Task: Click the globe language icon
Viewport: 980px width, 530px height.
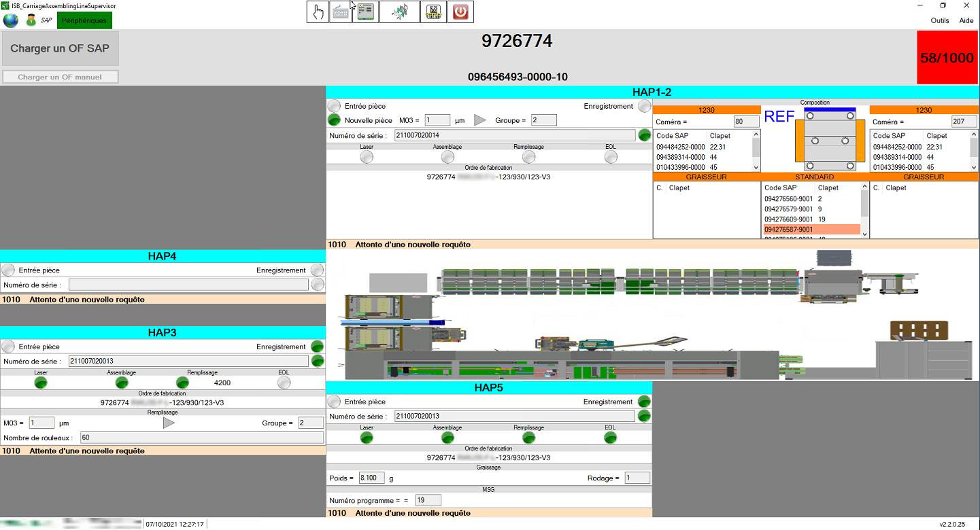Action: coord(11,20)
